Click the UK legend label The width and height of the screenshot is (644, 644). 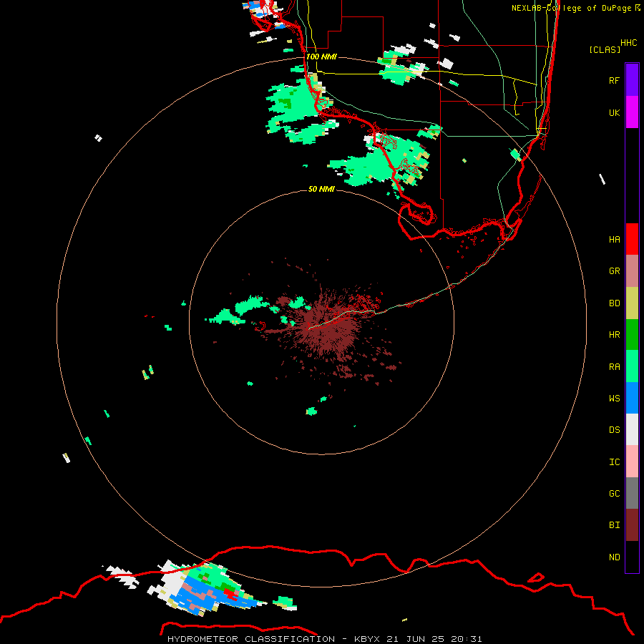coord(614,112)
